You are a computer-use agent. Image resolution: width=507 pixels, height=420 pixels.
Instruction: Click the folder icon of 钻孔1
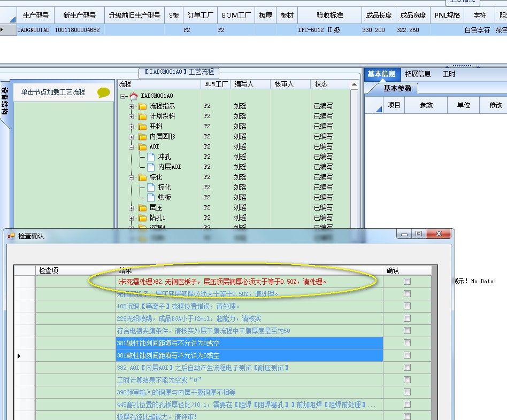pyautogui.click(x=142, y=218)
